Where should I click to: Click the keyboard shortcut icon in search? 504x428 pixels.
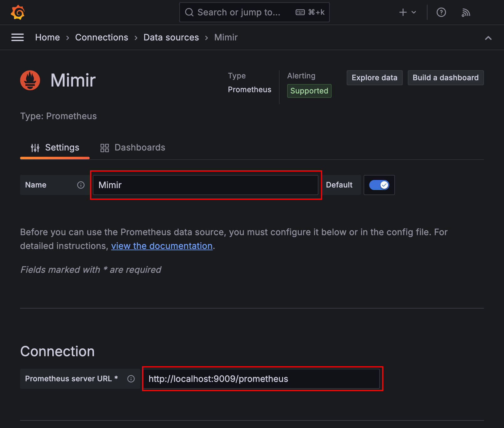[300, 12]
